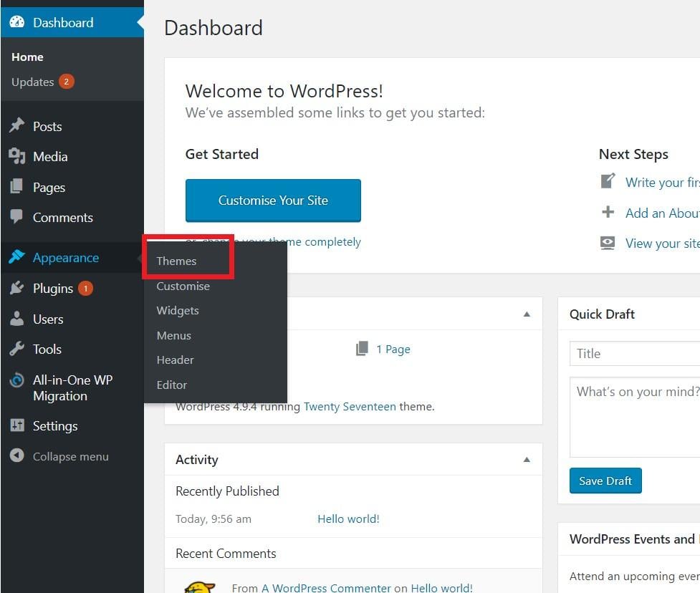This screenshot has height=593, width=700.
Task: Click the Plugins plug icon
Action: tap(16, 288)
